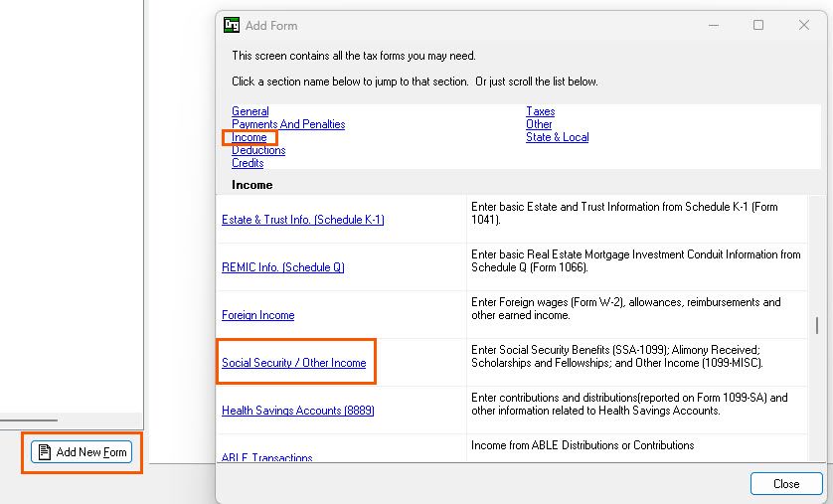Maximize the Add Form window
The width and height of the screenshot is (833, 504).
pos(758,25)
